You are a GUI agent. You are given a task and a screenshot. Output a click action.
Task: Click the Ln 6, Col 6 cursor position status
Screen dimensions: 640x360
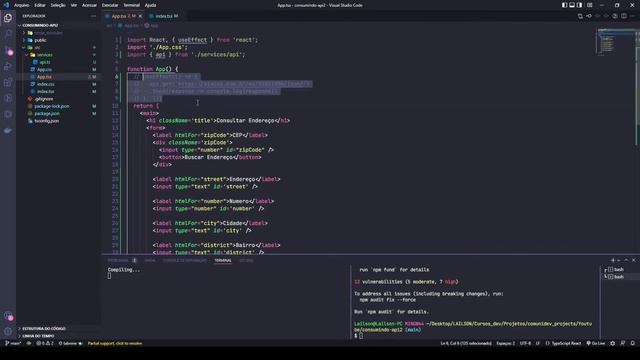click(466, 343)
